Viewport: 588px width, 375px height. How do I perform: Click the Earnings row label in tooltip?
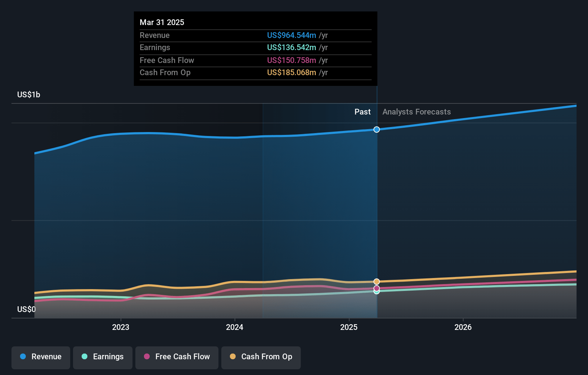155,47
